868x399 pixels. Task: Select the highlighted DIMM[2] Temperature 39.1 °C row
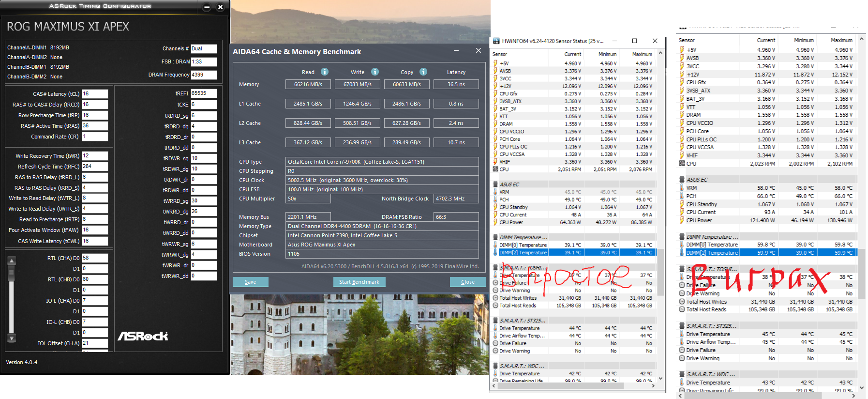point(573,252)
